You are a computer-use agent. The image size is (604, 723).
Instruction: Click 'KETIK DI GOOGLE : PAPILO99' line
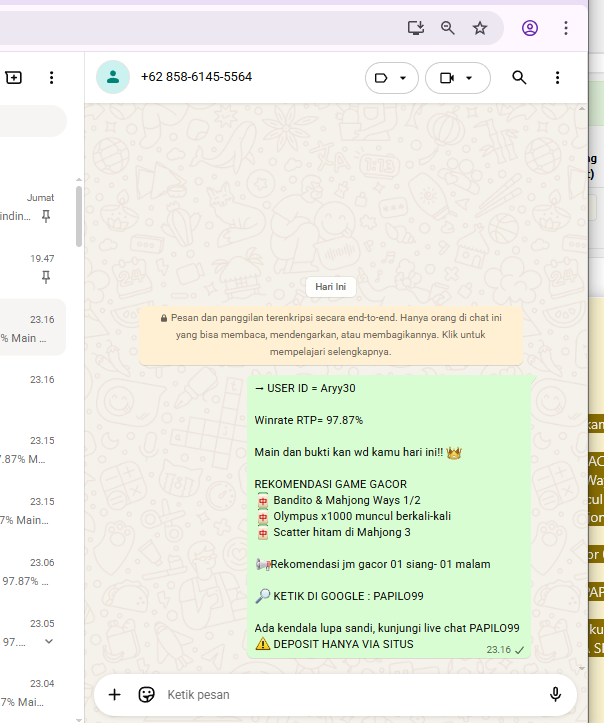348,596
